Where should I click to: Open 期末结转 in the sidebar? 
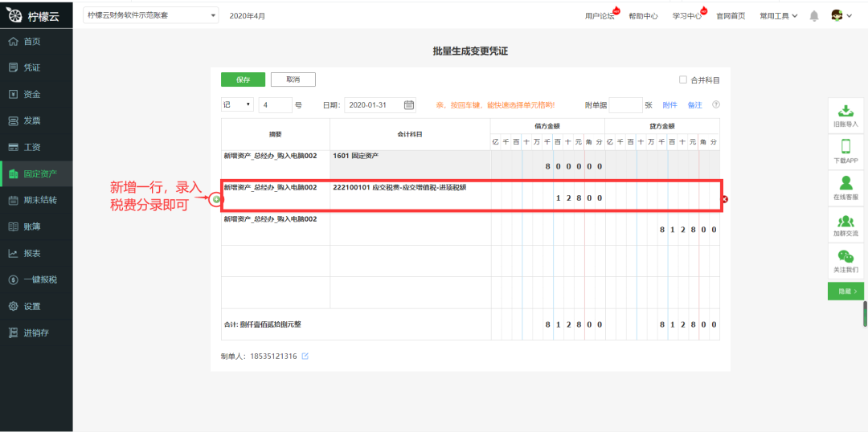(x=36, y=200)
